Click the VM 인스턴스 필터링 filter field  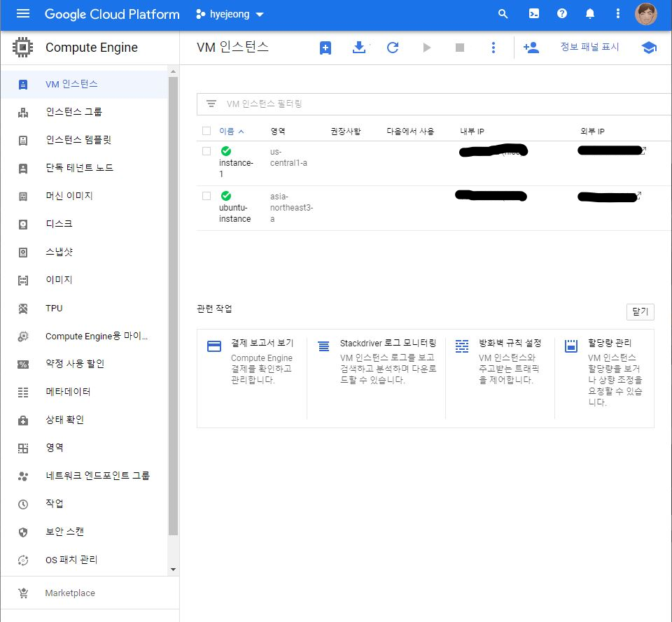434,104
